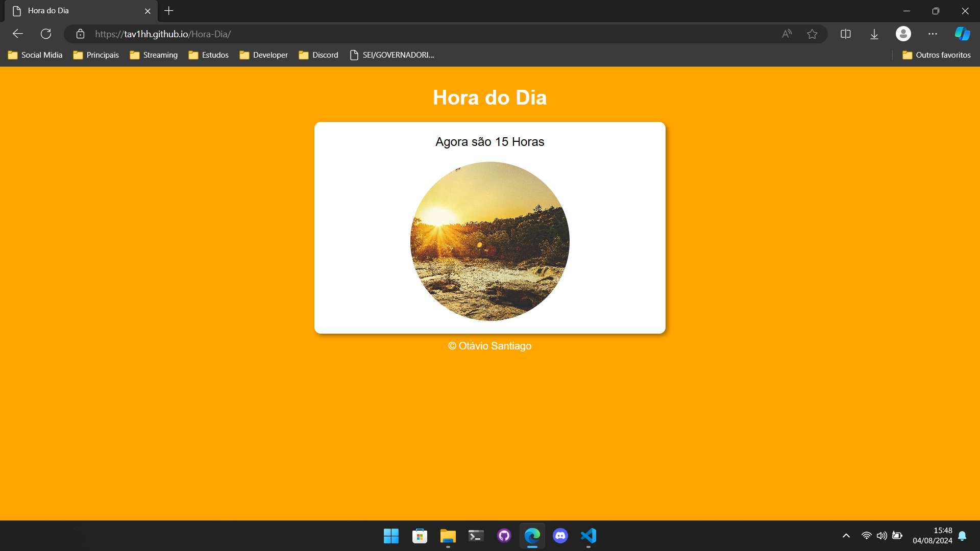Add this page to favorites star
The image size is (980, 551).
[812, 34]
